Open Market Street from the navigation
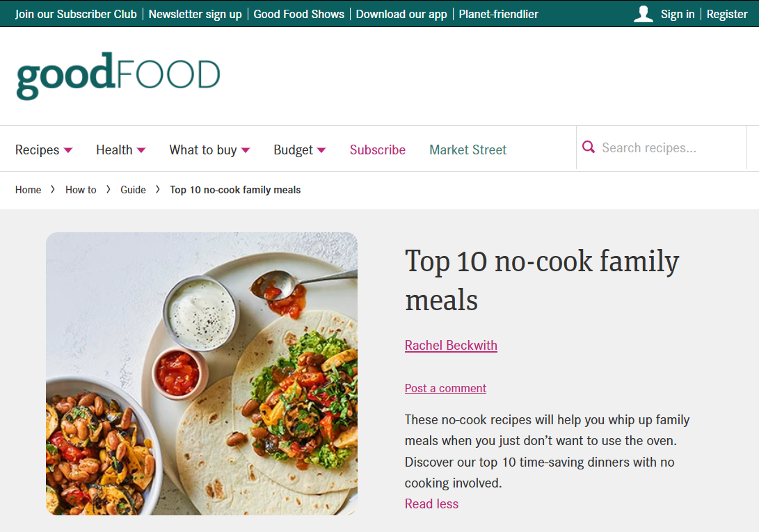 coord(468,150)
